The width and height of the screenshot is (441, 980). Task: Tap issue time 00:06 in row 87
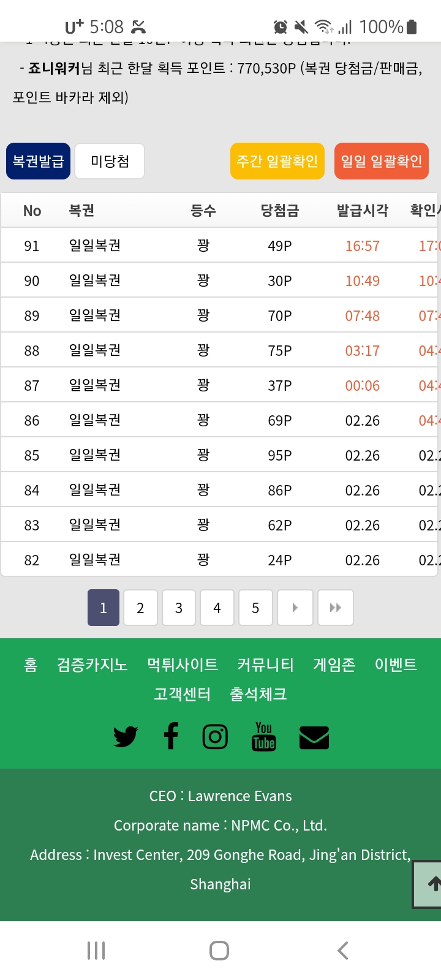(x=363, y=386)
